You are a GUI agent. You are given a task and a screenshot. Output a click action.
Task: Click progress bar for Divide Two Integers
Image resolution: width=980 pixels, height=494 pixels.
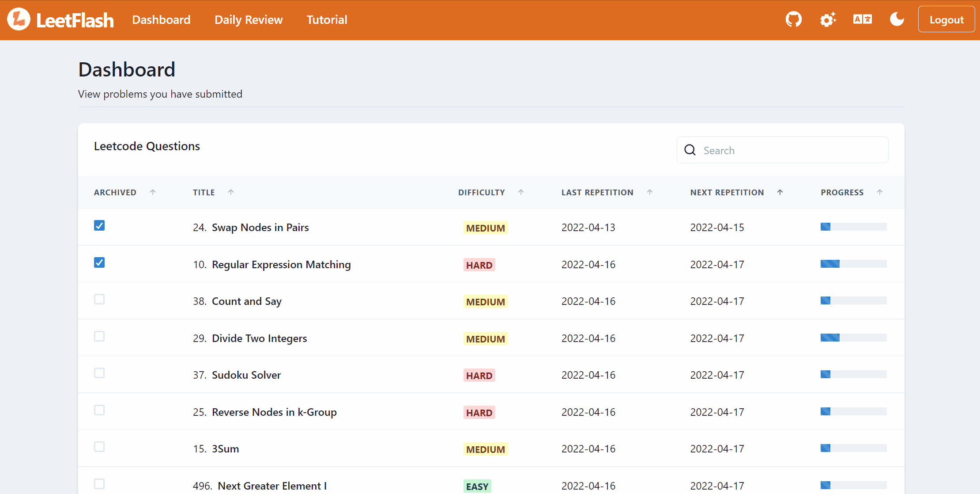[x=853, y=338]
